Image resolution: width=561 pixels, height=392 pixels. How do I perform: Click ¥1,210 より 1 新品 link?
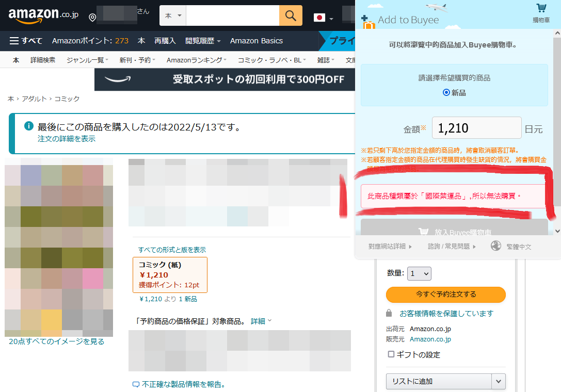[168, 299]
